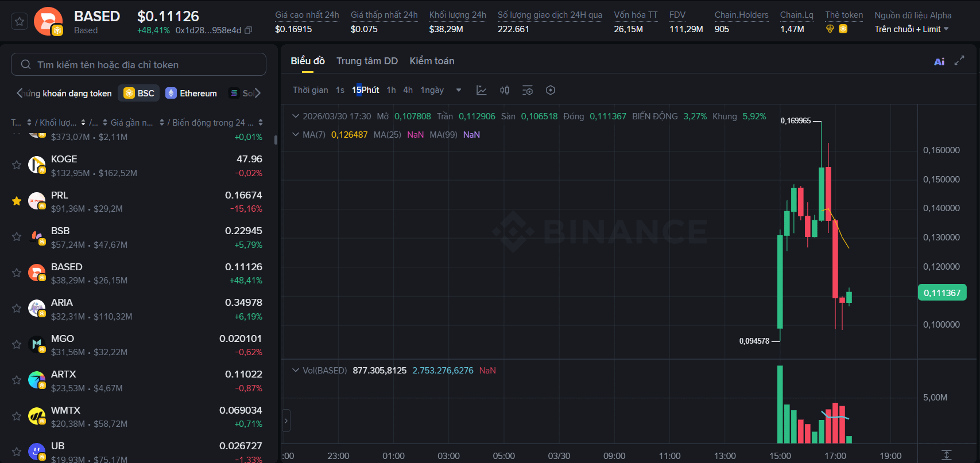Open the Kiểm toán tab
This screenshot has height=463, width=980.
[x=432, y=61]
